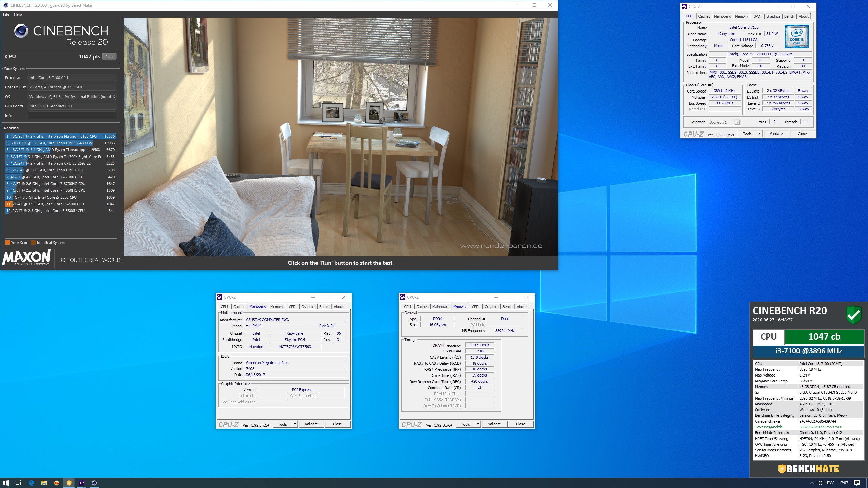Launch Microsoft Edge from the taskbar
The height and width of the screenshot is (488, 868).
pyautogui.click(x=31, y=483)
